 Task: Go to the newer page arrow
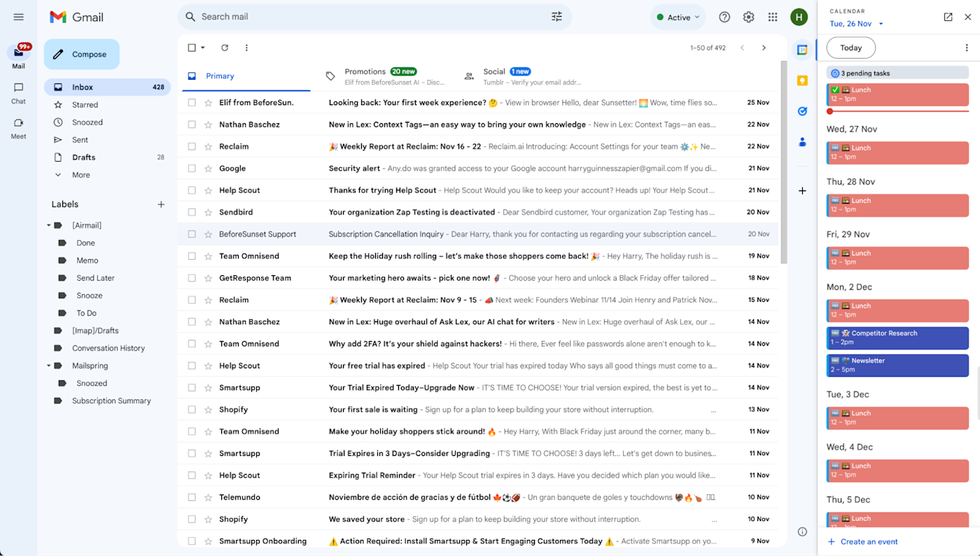tap(743, 48)
